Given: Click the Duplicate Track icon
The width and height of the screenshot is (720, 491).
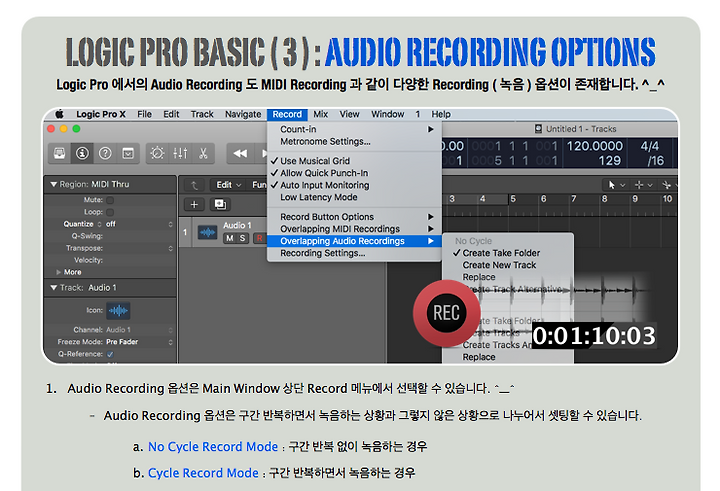Looking at the screenshot, I should click(x=220, y=204).
